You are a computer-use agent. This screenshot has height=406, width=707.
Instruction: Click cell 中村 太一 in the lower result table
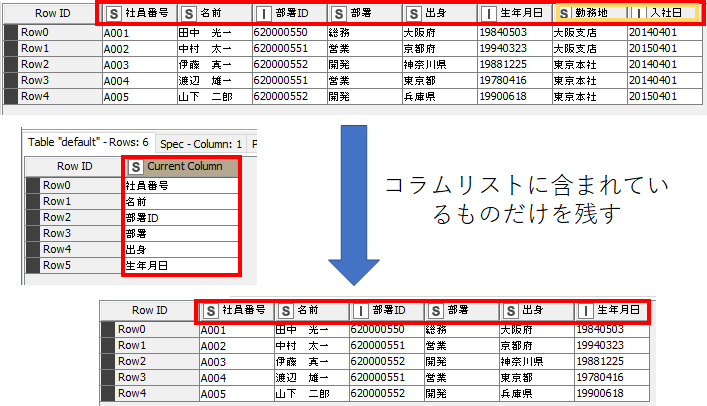(312, 346)
